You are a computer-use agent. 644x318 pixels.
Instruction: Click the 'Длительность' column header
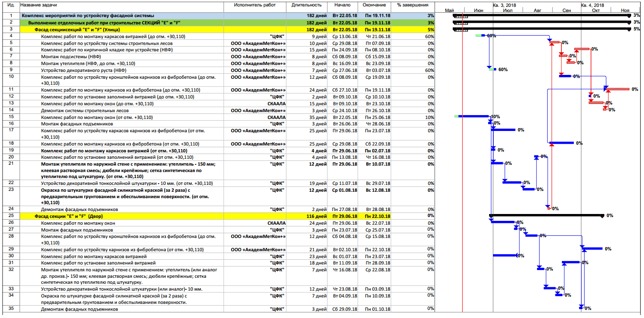click(306, 5)
